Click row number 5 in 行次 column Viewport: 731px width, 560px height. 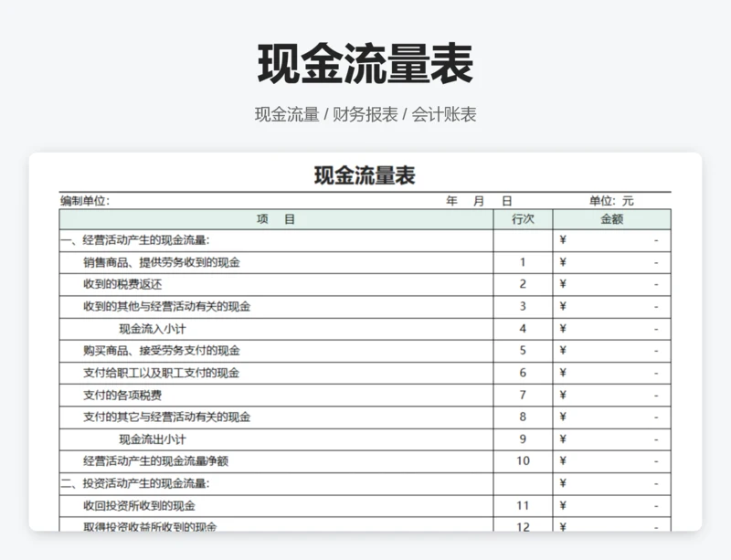523,351
